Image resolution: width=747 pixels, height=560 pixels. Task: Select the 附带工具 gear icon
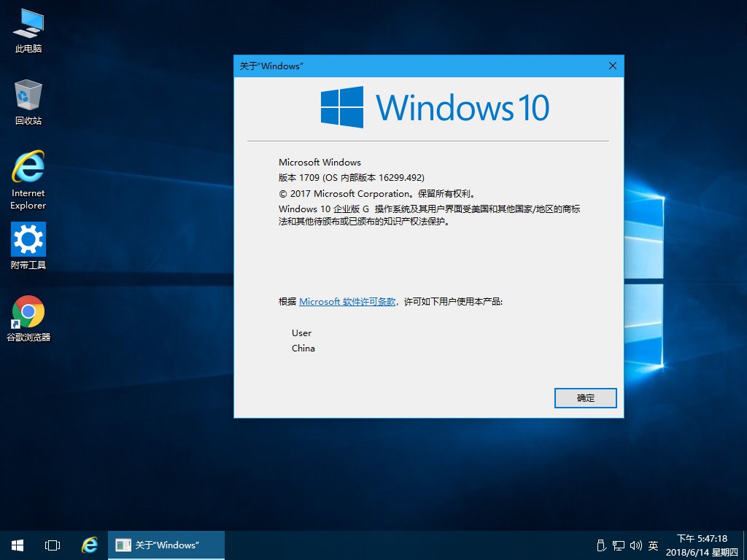28,246
